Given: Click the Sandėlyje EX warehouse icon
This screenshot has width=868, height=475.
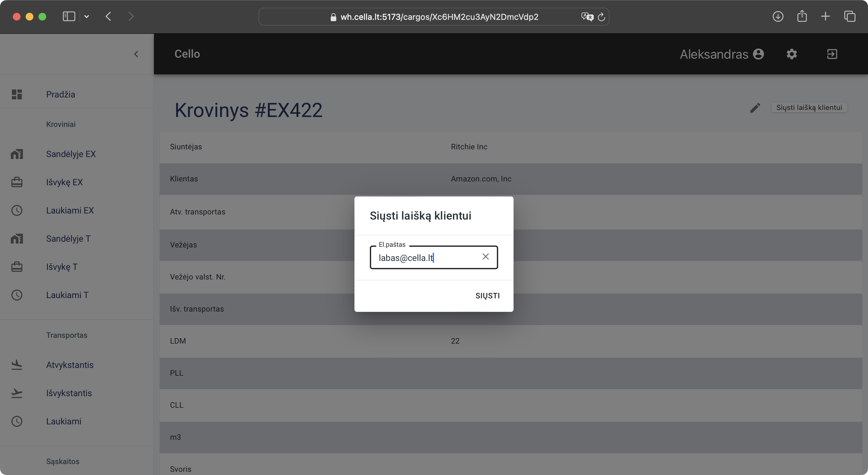Looking at the screenshot, I should (17, 154).
